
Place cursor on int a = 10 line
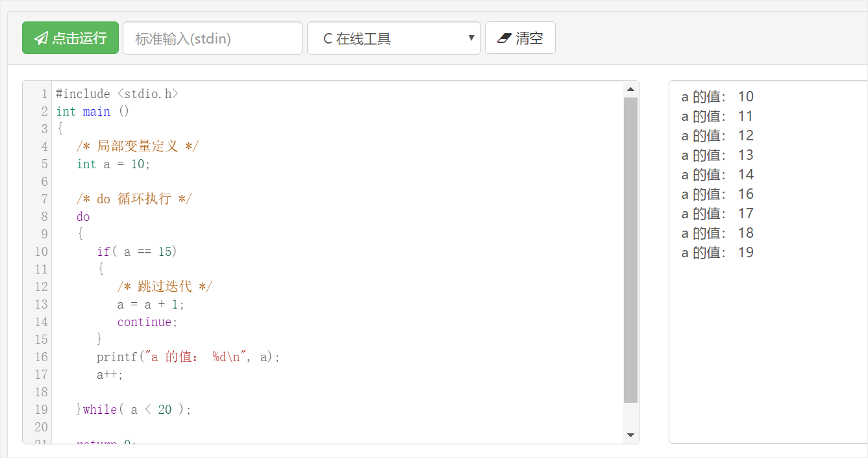[113, 164]
